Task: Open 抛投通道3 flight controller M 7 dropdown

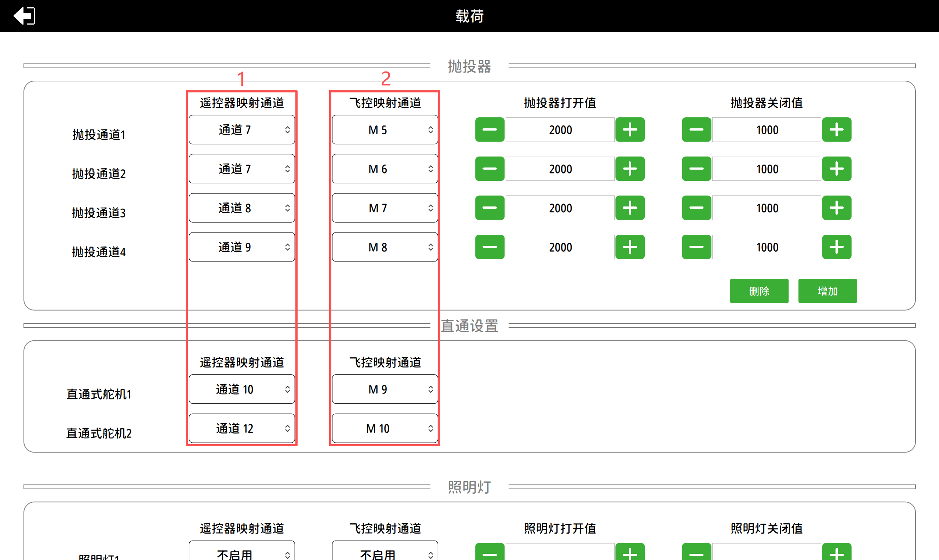Action: click(385, 208)
